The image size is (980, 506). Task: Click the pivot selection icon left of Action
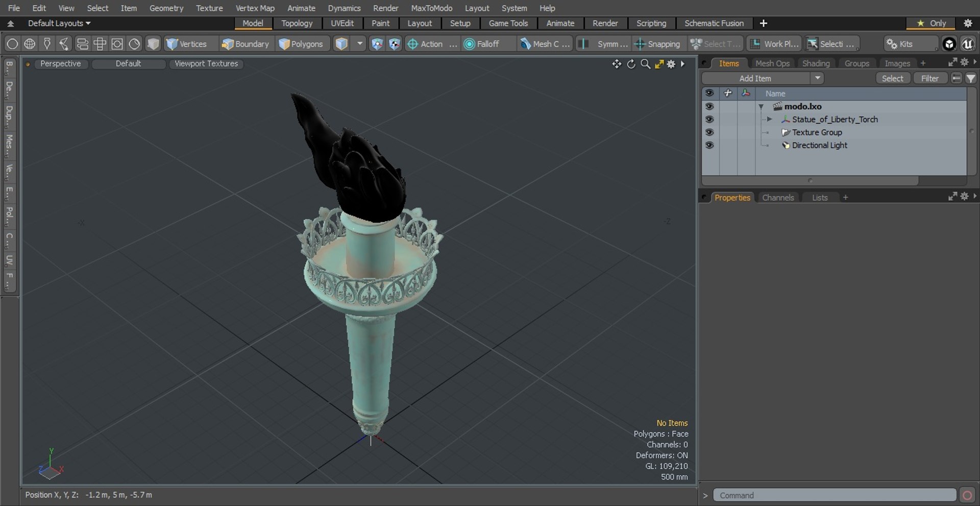[x=394, y=44]
